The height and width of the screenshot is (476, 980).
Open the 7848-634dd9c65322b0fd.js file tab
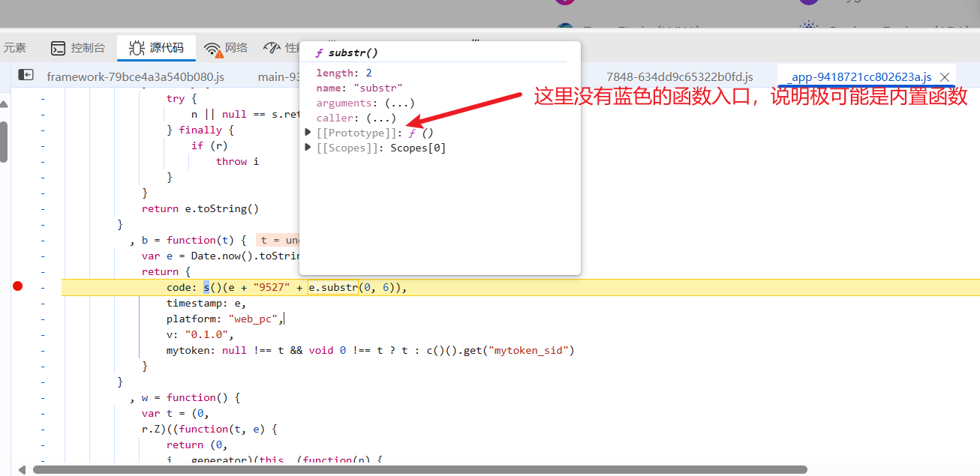(x=680, y=76)
